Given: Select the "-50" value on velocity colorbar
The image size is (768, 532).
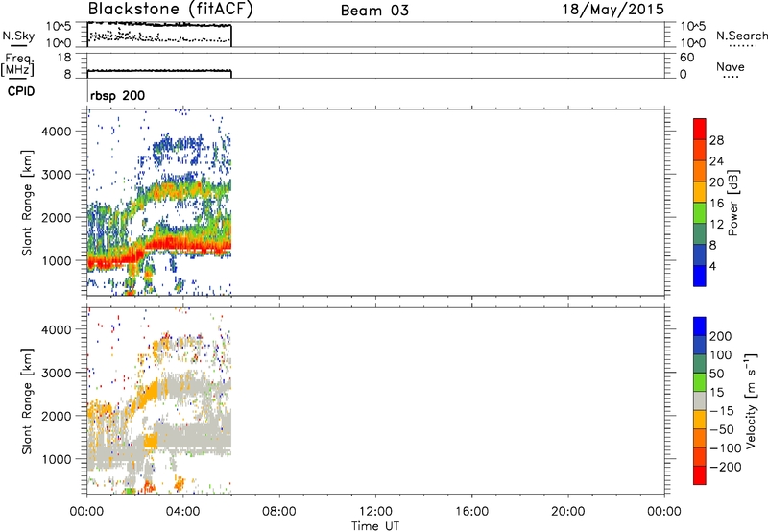Looking at the screenshot, I should (722, 429).
